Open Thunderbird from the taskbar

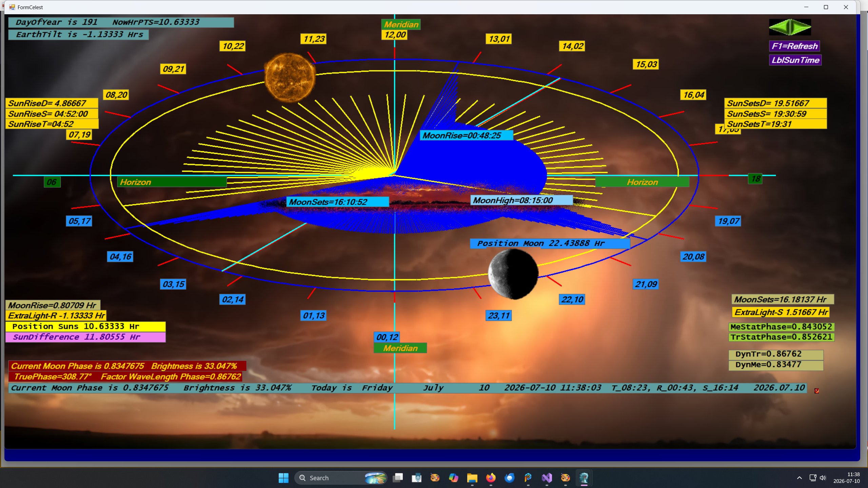click(509, 478)
